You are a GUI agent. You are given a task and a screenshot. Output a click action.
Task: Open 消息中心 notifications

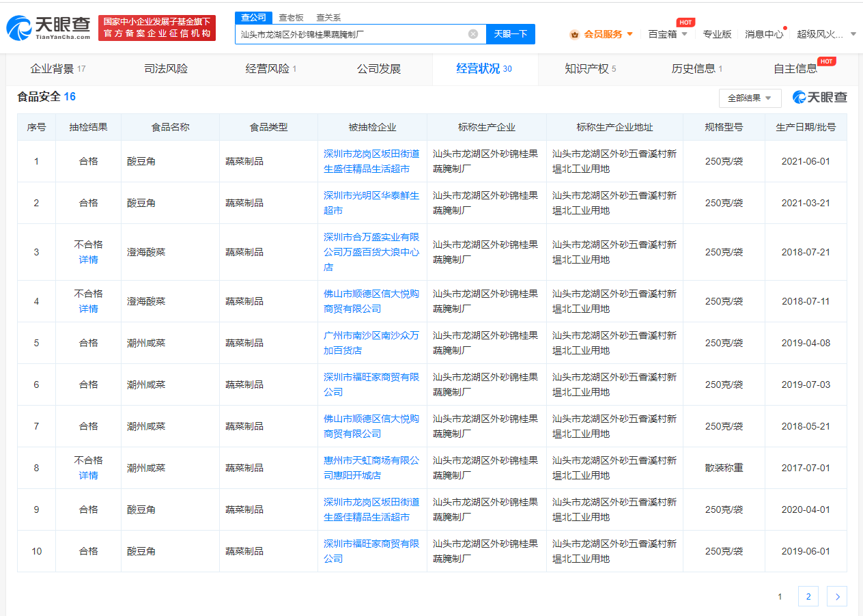click(x=764, y=34)
